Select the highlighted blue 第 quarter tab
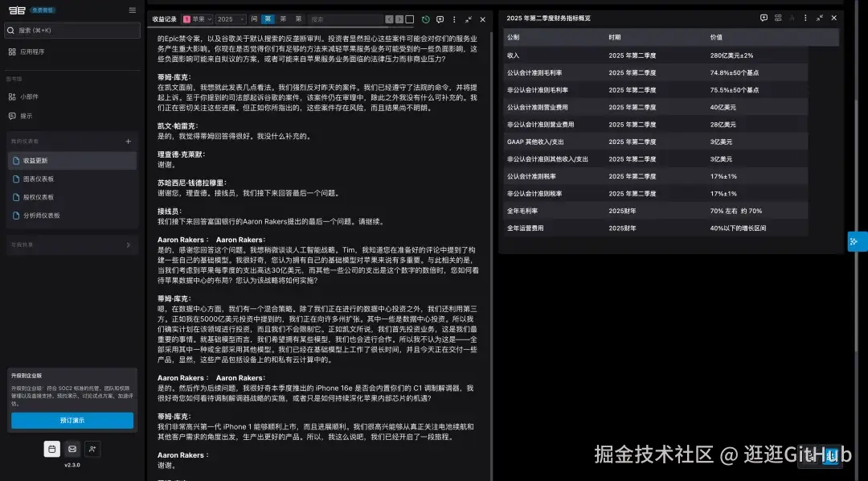 click(x=268, y=19)
